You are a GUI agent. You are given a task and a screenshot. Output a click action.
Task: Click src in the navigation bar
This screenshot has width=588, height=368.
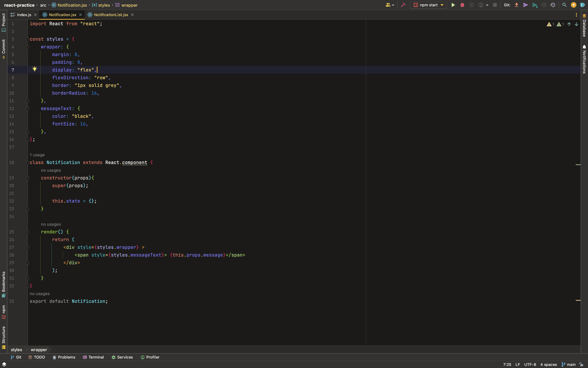point(43,5)
